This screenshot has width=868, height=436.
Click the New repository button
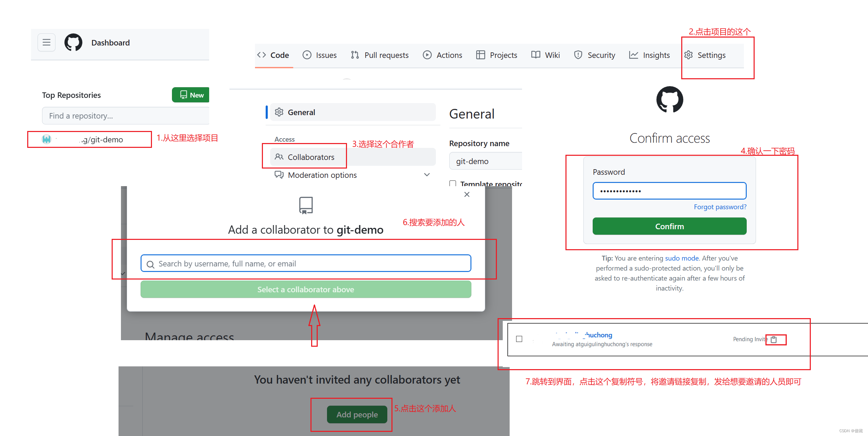click(x=191, y=95)
